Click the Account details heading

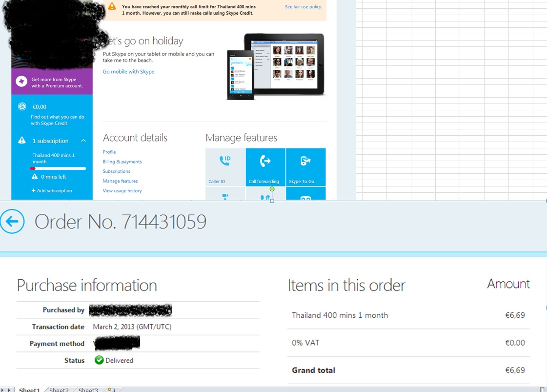coord(135,138)
